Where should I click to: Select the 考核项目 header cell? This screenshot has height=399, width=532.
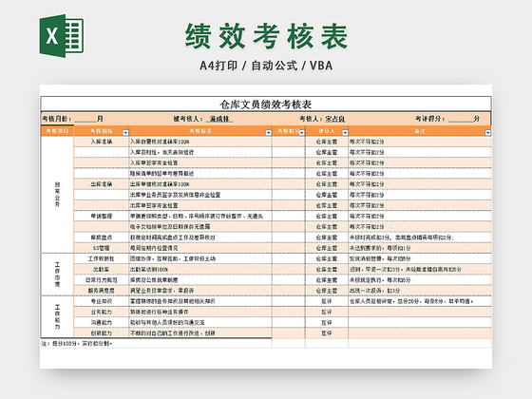57,131
